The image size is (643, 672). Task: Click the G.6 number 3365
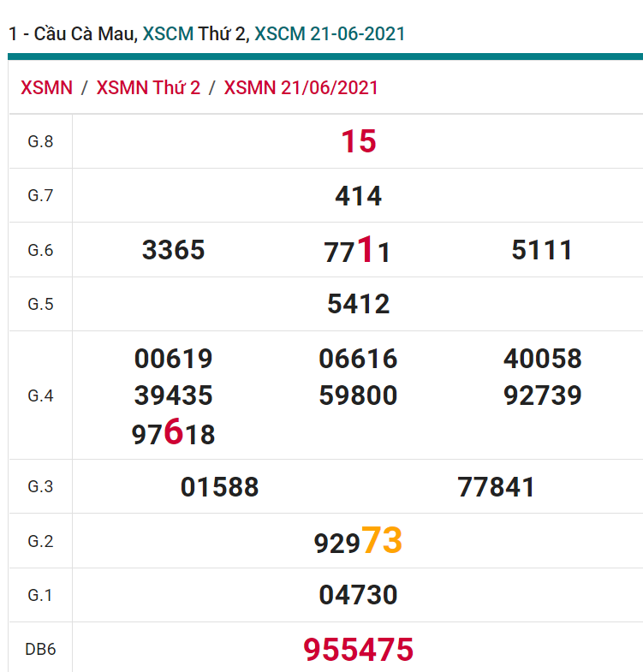point(174,250)
